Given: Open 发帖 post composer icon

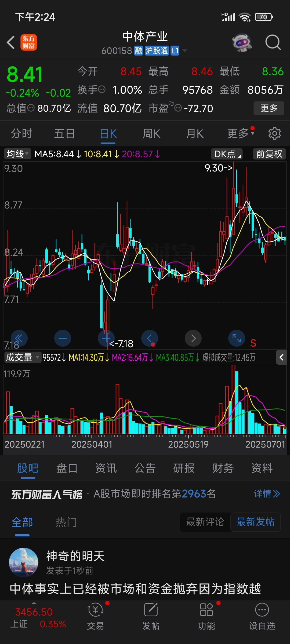Looking at the screenshot, I should [151, 617].
